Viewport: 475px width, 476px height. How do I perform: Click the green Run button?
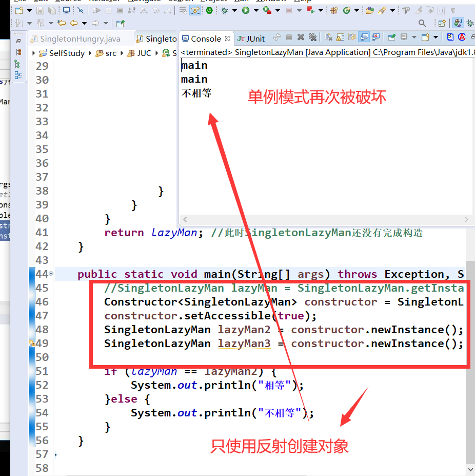click(x=246, y=11)
